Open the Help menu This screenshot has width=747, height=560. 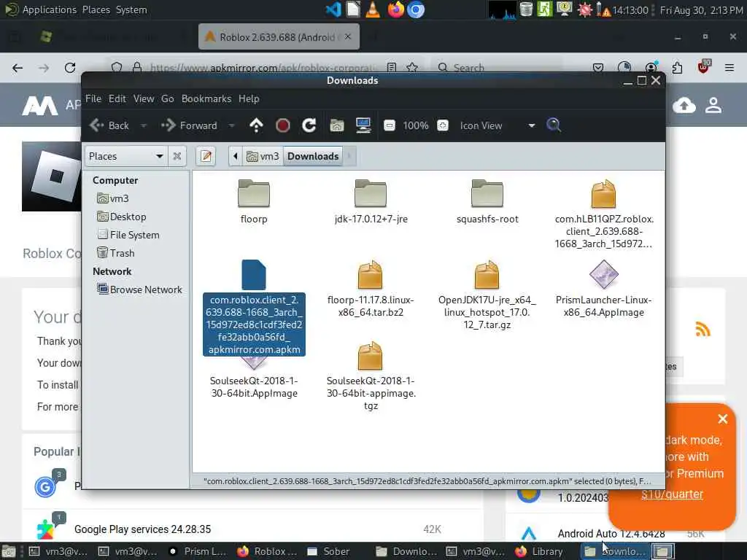pyautogui.click(x=249, y=98)
